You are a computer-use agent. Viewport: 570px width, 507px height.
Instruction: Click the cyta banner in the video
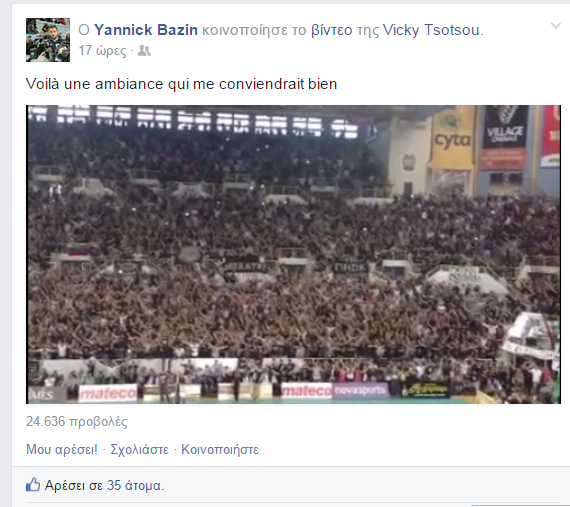coord(452,140)
